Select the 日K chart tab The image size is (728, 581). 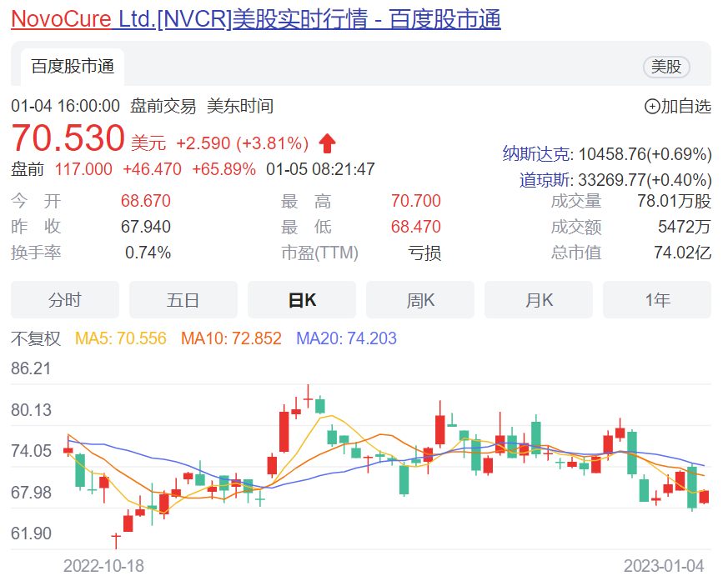pyautogui.click(x=302, y=300)
